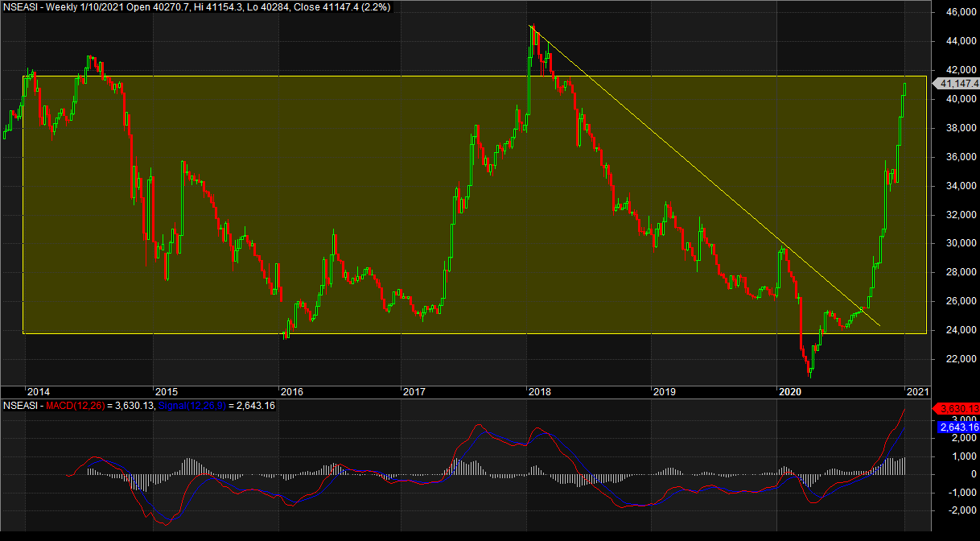This screenshot has height=541, width=980.
Task: Click the bold 2020 time axis label
Action: 791,391
